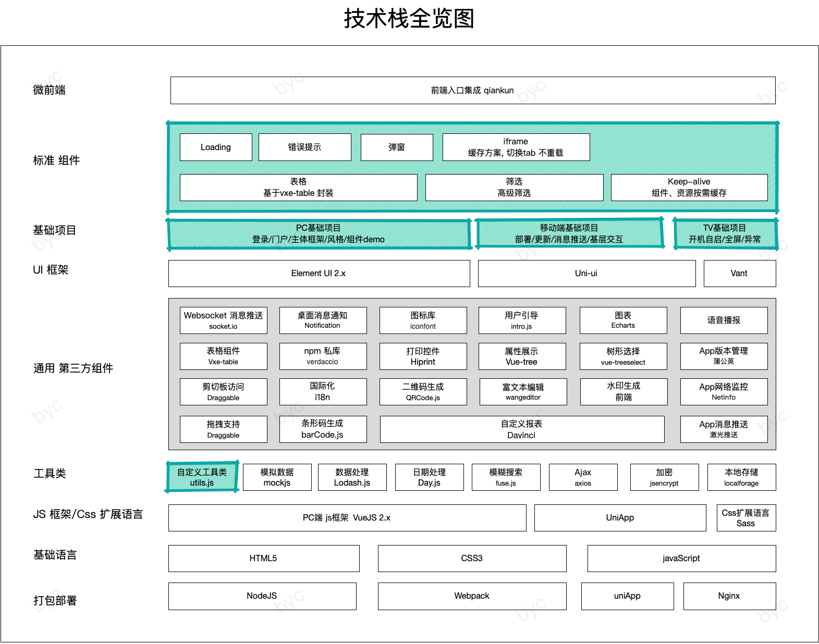
Task: Click the 错误提示 box
Action: [x=305, y=147]
